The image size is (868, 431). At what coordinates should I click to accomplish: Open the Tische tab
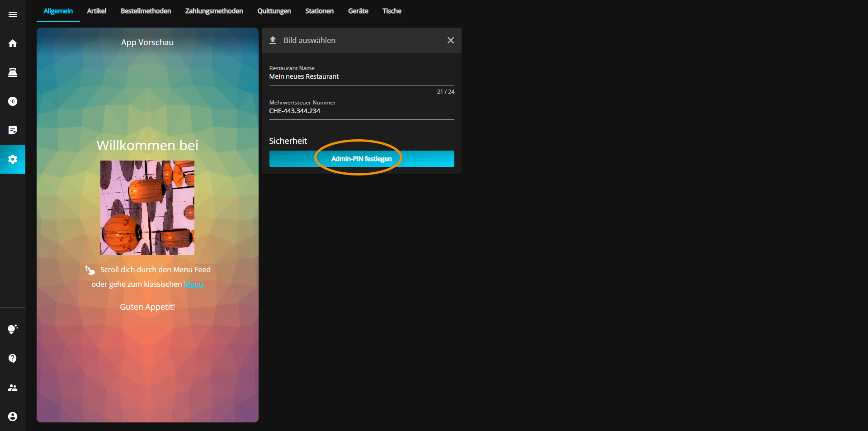click(x=392, y=11)
